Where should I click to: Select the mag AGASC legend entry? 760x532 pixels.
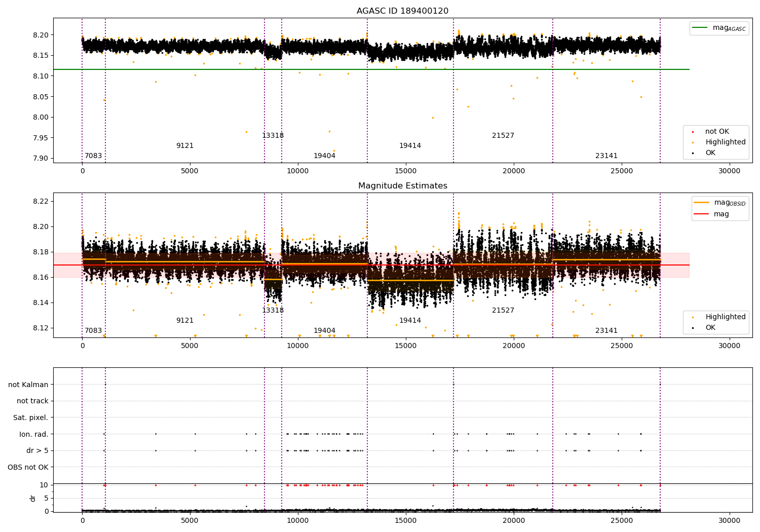719,28
